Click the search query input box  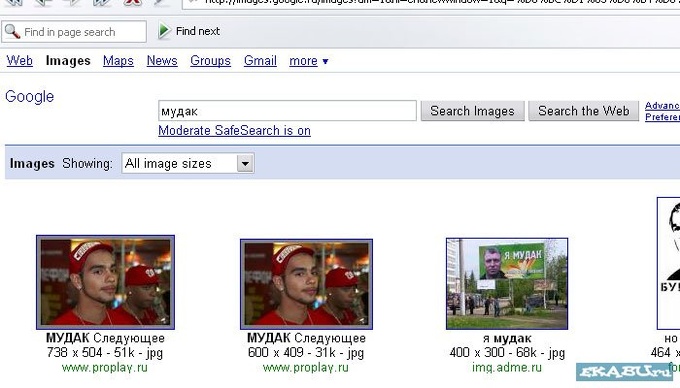(x=287, y=111)
